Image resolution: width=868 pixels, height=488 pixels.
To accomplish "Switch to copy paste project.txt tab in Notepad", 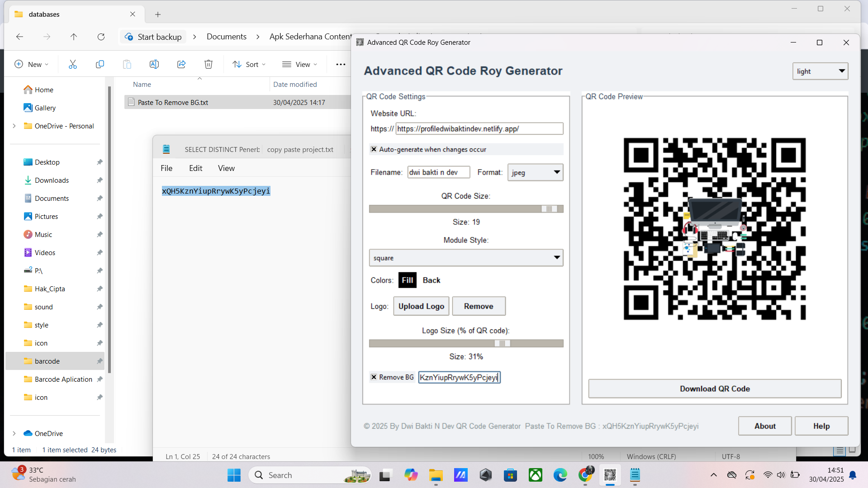I will (x=300, y=150).
